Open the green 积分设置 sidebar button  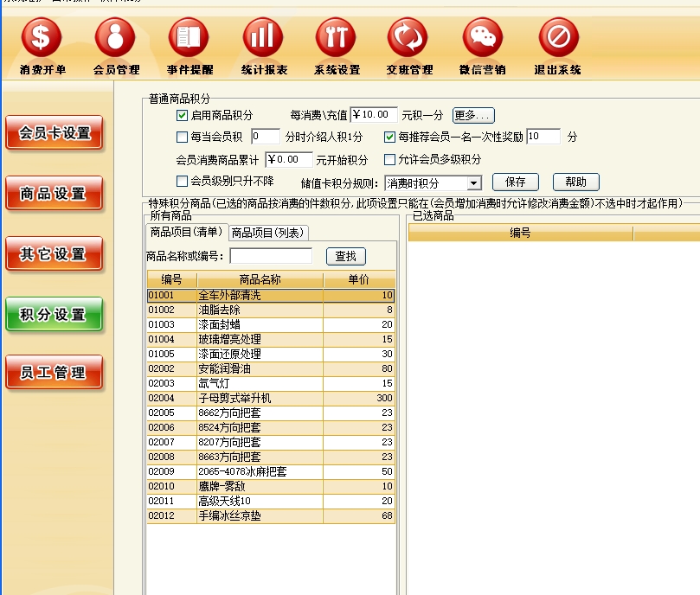pyautogui.click(x=54, y=314)
